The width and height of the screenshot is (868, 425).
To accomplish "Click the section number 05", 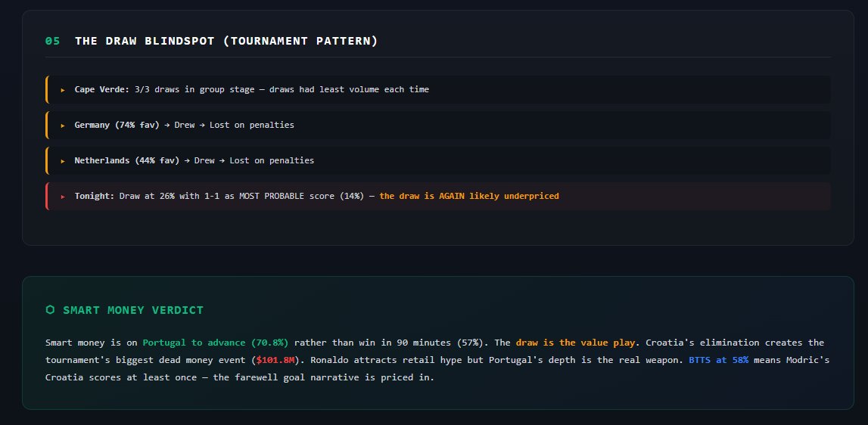I will coord(52,41).
